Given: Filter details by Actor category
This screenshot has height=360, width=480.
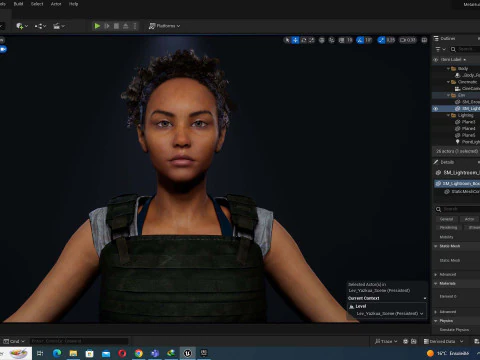Looking at the screenshot, I should tap(469, 219).
